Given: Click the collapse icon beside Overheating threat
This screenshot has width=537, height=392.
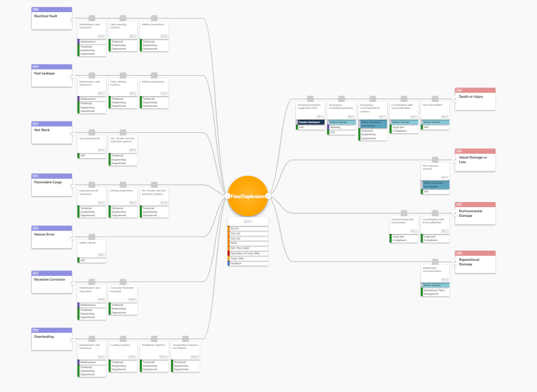Looking at the screenshot, I should (72, 339).
